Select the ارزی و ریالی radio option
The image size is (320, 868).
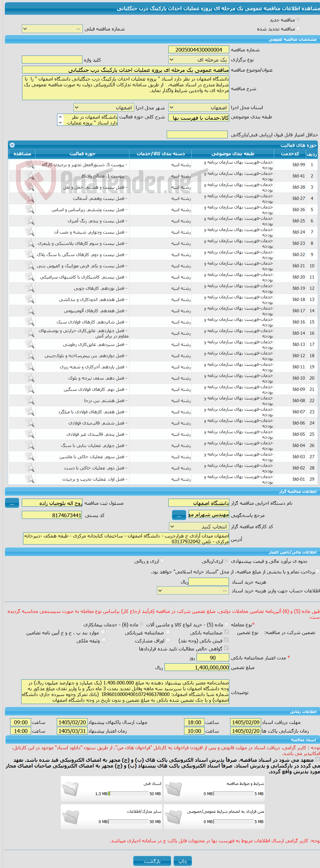[162, 561]
